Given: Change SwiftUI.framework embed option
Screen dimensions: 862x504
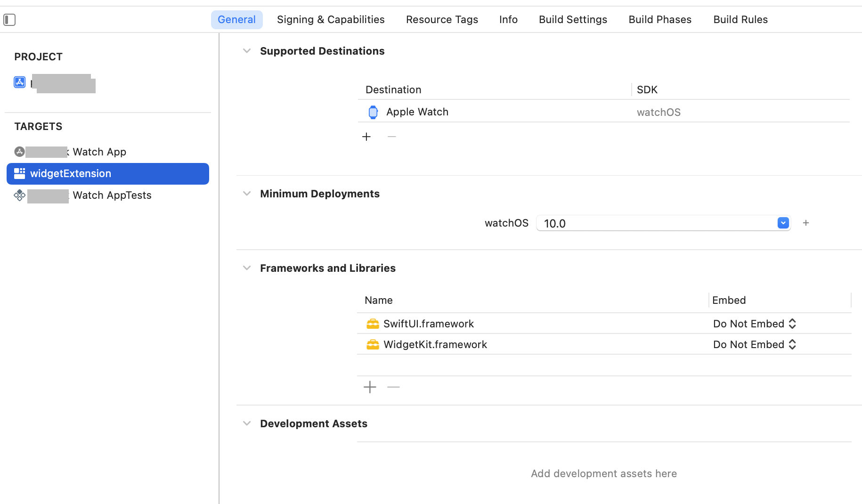Looking at the screenshot, I should 754,324.
